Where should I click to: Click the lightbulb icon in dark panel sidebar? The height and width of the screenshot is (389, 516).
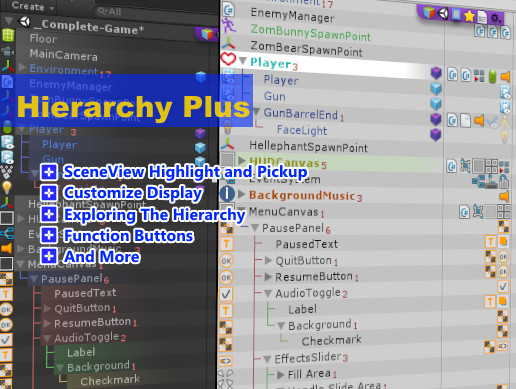coord(7,188)
